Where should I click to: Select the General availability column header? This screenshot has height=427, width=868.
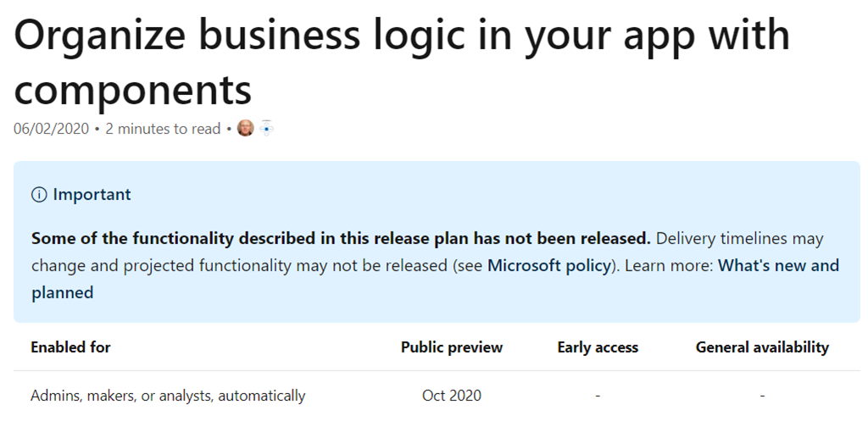tap(762, 347)
